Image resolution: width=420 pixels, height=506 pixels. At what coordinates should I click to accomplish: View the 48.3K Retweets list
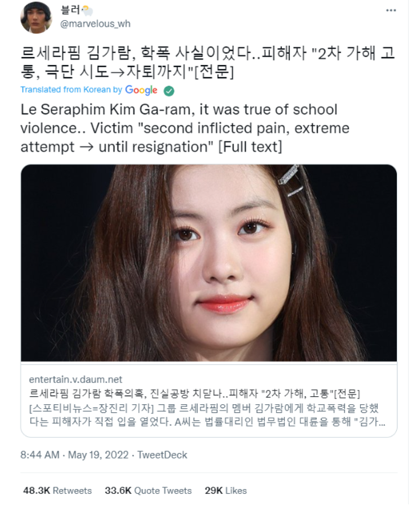pos(58,491)
